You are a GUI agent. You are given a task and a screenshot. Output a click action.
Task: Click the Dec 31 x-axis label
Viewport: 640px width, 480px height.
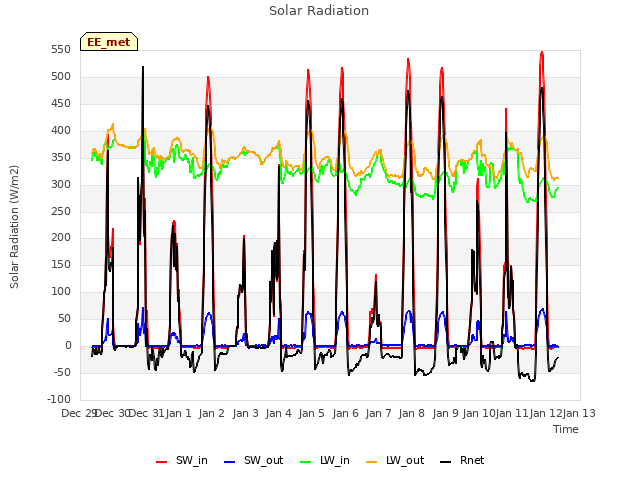tap(146, 413)
